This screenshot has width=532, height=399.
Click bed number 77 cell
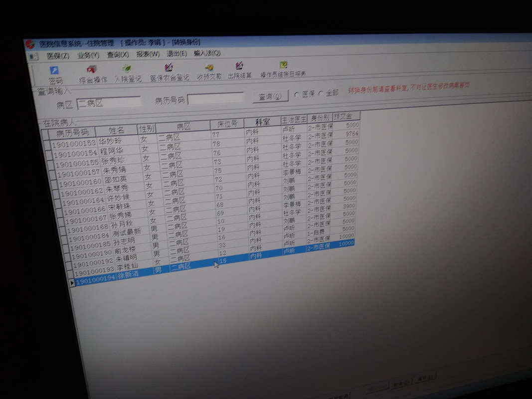click(x=216, y=135)
